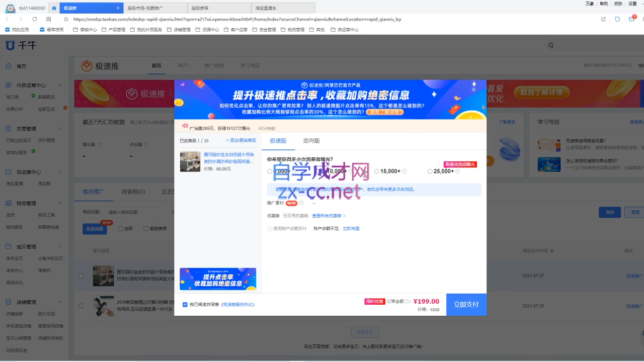Click the 立即支付 pay button
The width and height of the screenshot is (644, 362).
coord(466,305)
